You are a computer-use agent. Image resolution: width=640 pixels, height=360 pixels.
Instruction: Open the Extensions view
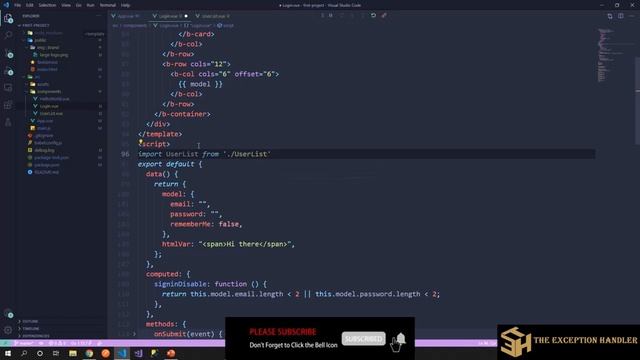tap(8, 105)
